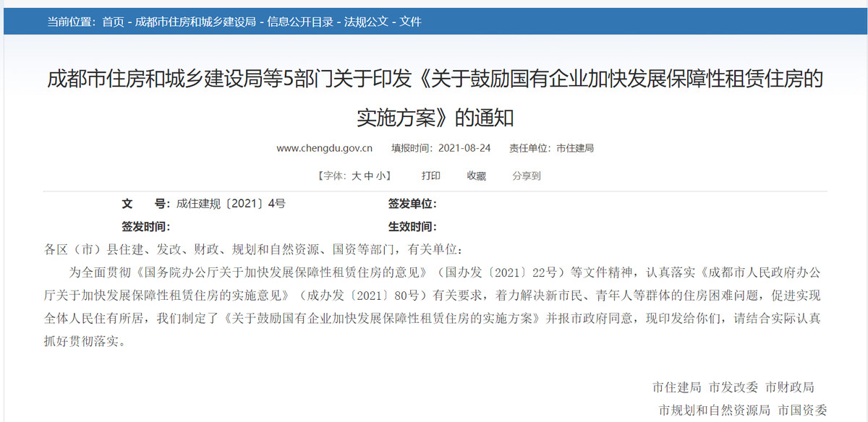Click the 文件 breadcrumb item

coord(410,22)
